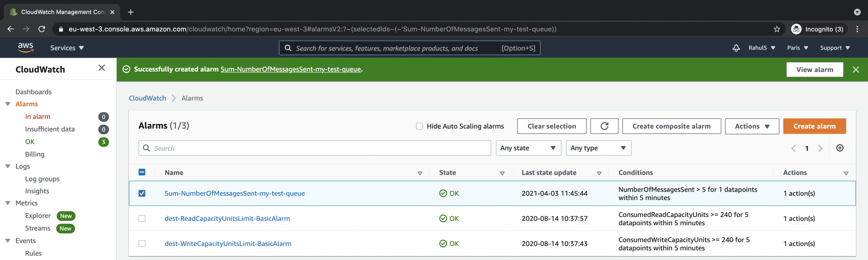This screenshot has height=260, width=868.
Task: Open the Any state filter dropdown
Action: (528, 148)
